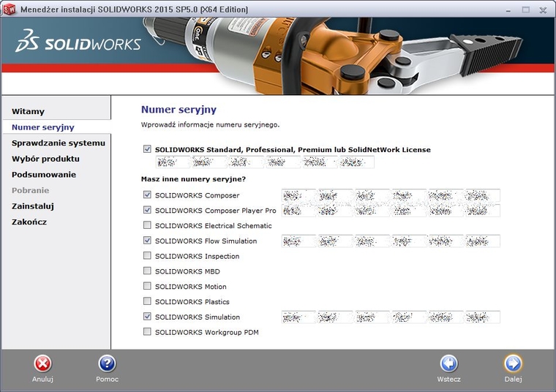Enable SOLIDWORKS Workgroup PDM checkbox
Image resolution: width=556 pixels, height=392 pixels.
point(147,332)
